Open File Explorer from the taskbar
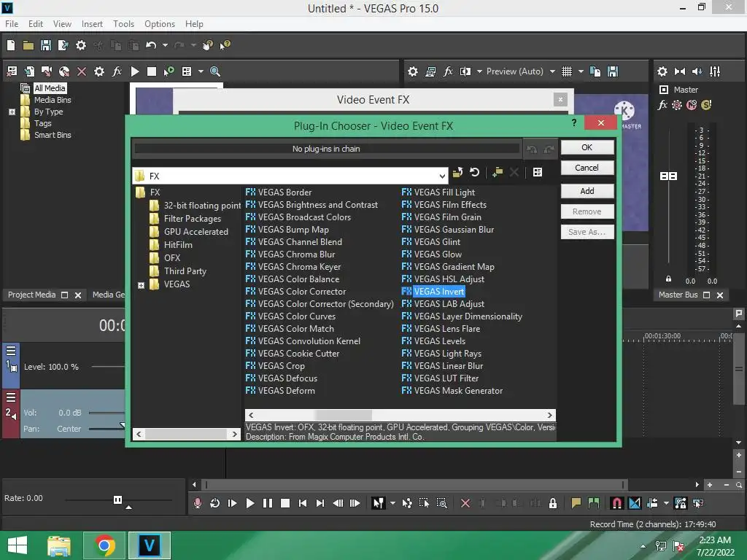 coord(58,545)
